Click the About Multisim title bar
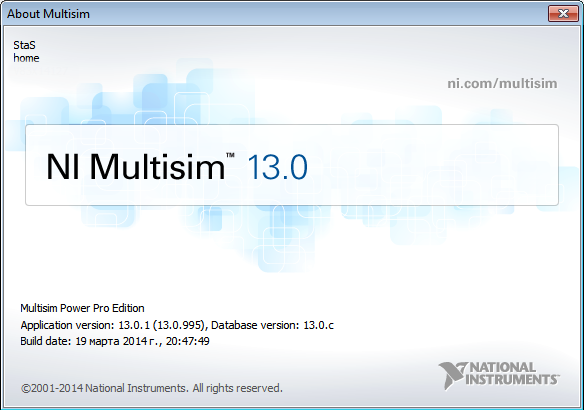The height and width of the screenshot is (410, 584). tap(276, 14)
